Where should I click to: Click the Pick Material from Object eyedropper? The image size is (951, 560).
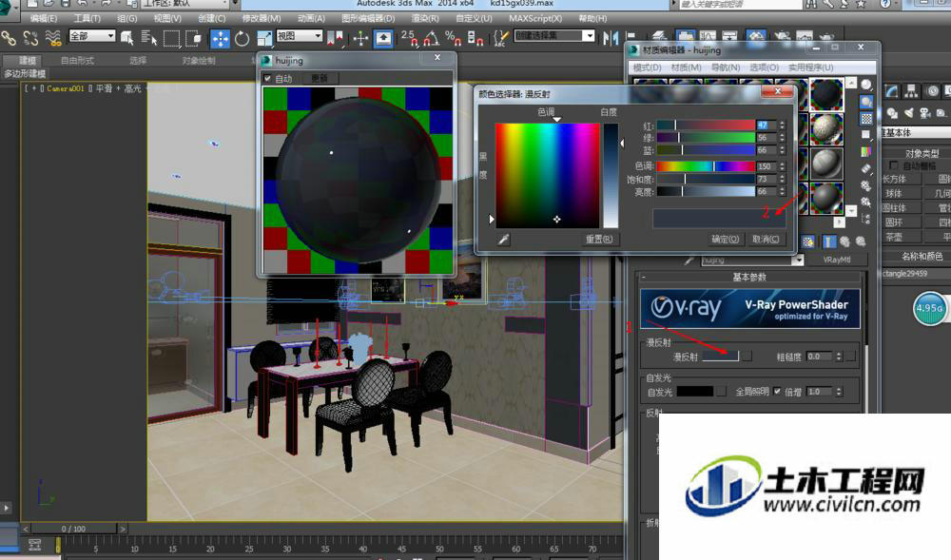tap(689, 260)
